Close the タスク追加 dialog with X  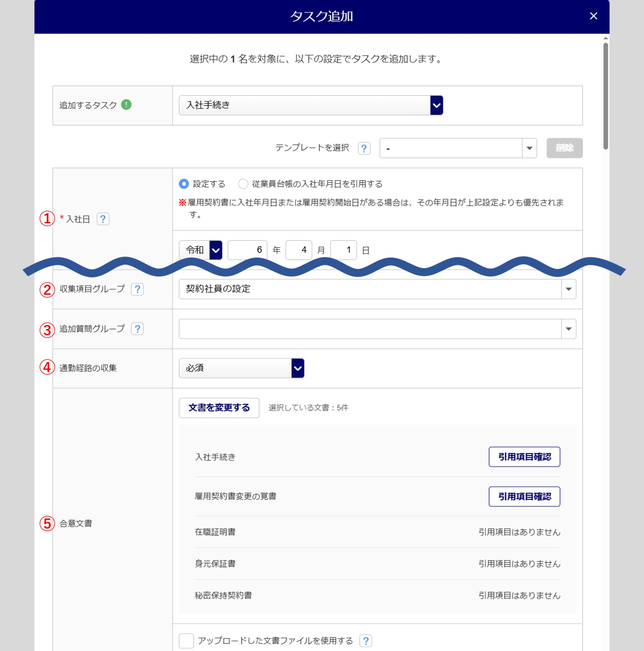coord(593,16)
